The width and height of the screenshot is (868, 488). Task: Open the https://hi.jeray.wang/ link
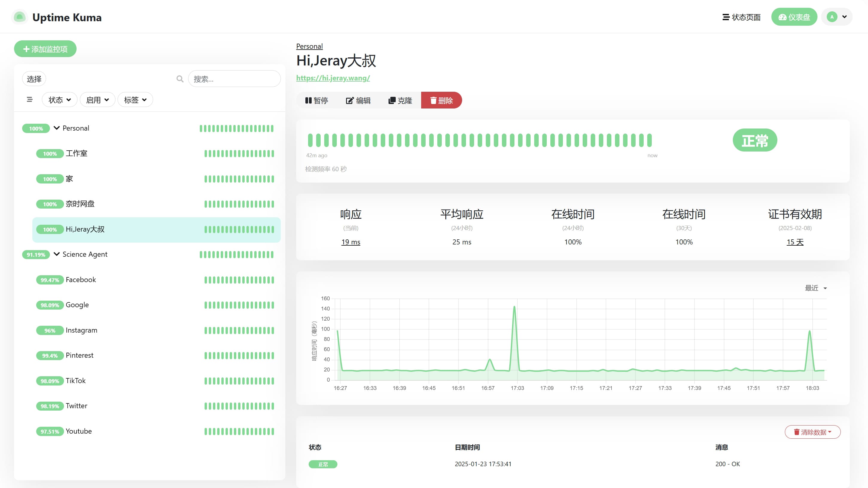tap(333, 78)
